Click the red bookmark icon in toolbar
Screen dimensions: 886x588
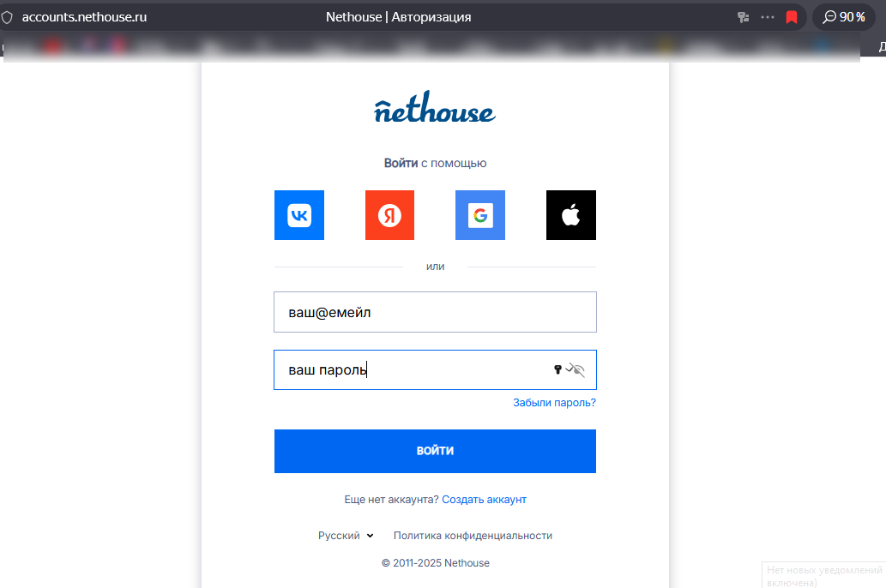pyautogui.click(x=791, y=16)
